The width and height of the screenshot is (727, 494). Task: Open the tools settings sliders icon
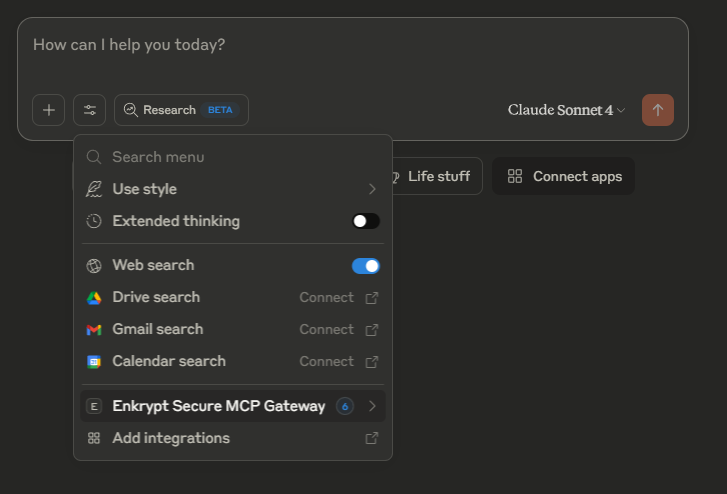(90, 110)
